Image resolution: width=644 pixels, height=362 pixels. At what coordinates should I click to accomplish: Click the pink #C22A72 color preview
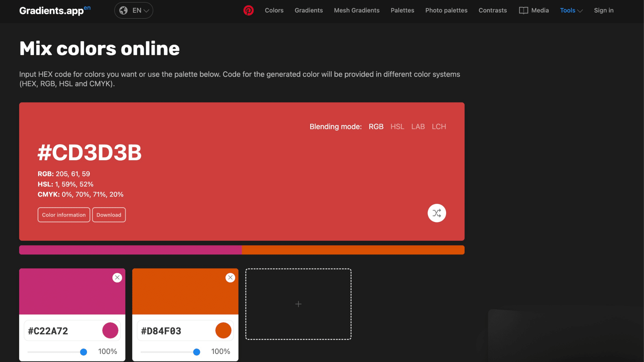tap(72, 291)
